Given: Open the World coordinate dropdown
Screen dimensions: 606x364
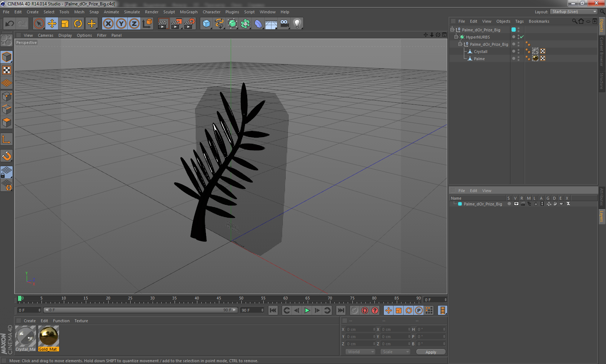Looking at the screenshot, I should coord(361,352).
